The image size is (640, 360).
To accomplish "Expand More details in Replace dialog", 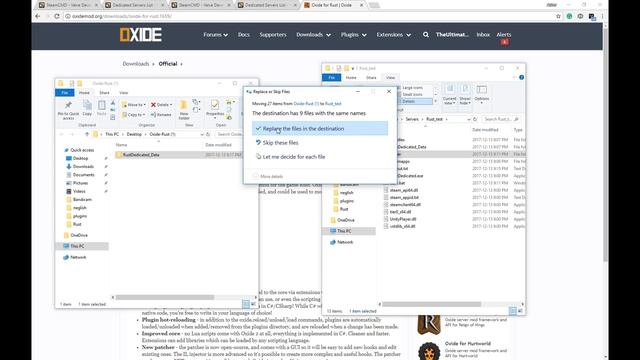I will (268, 176).
